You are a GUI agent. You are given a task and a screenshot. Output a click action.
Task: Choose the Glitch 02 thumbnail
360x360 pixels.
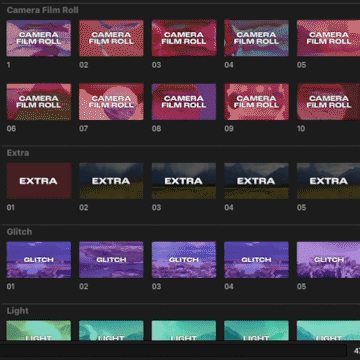[x=111, y=260]
